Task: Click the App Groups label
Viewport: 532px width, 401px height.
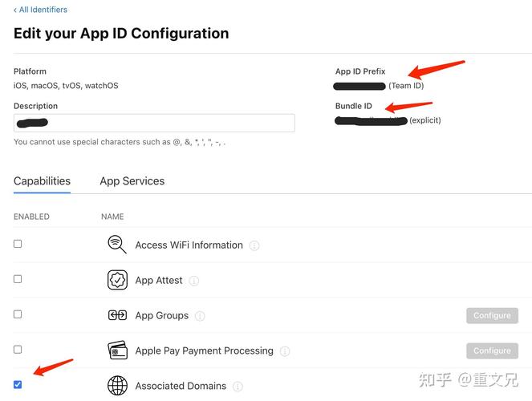Action: pyautogui.click(x=162, y=315)
